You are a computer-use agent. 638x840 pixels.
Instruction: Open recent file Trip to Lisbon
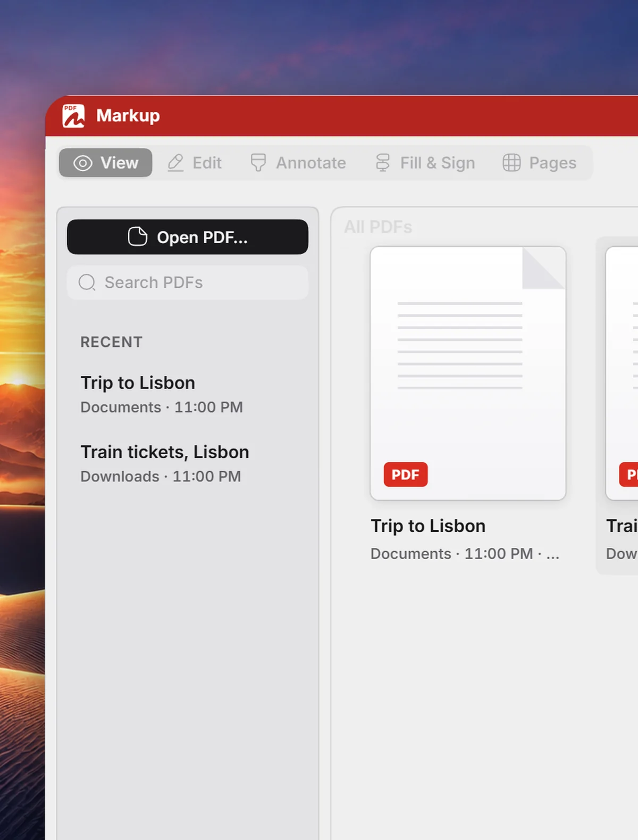click(188, 395)
